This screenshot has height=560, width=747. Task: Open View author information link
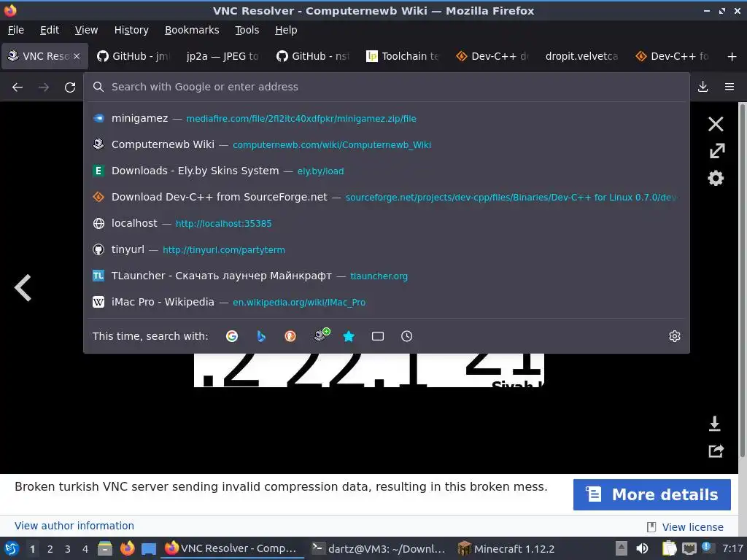click(74, 526)
